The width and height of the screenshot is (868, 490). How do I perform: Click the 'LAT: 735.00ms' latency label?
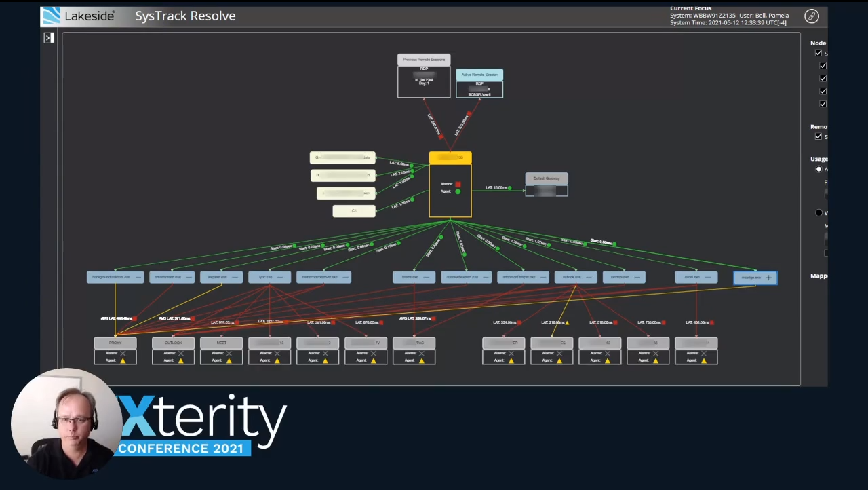point(649,322)
